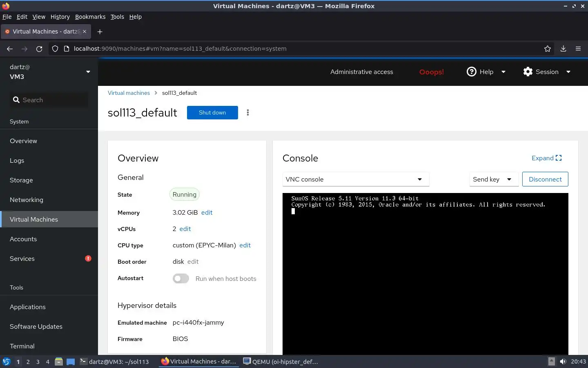Open the Tools menu
588x368 pixels.
pos(117,17)
